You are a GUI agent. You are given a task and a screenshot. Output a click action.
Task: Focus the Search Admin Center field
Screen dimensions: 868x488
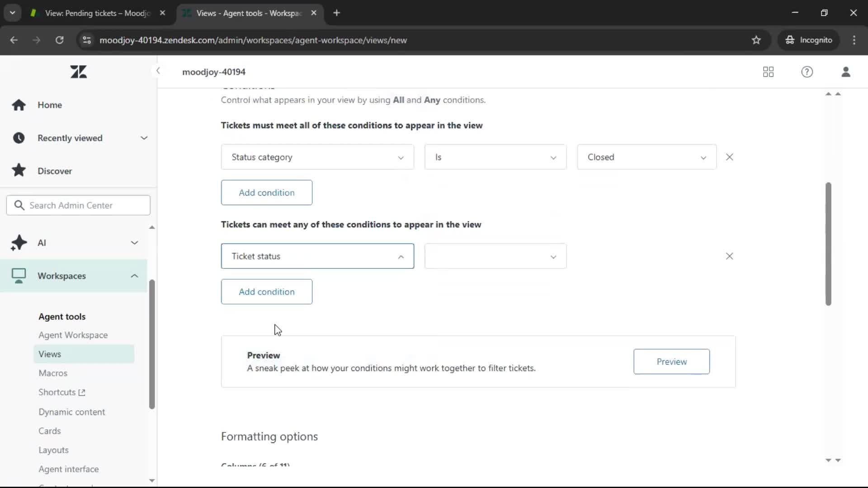point(78,205)
